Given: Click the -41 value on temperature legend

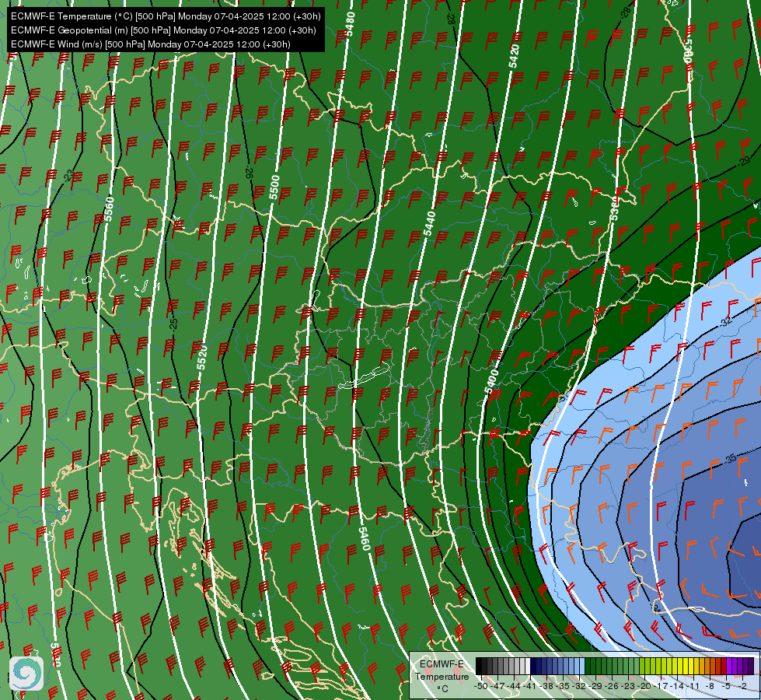Looking at the screenshot, I should [x=529, y=686].
